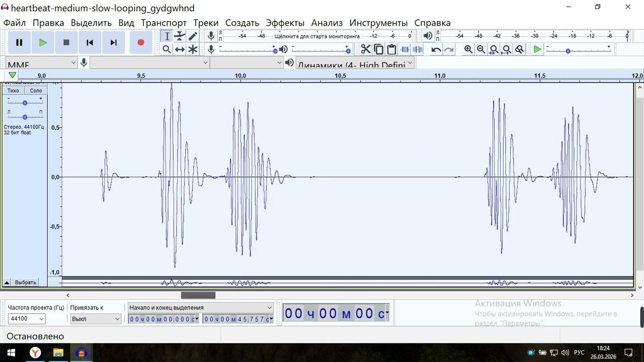
Task: Skip to the start of the track
Action: click(90, 43)
